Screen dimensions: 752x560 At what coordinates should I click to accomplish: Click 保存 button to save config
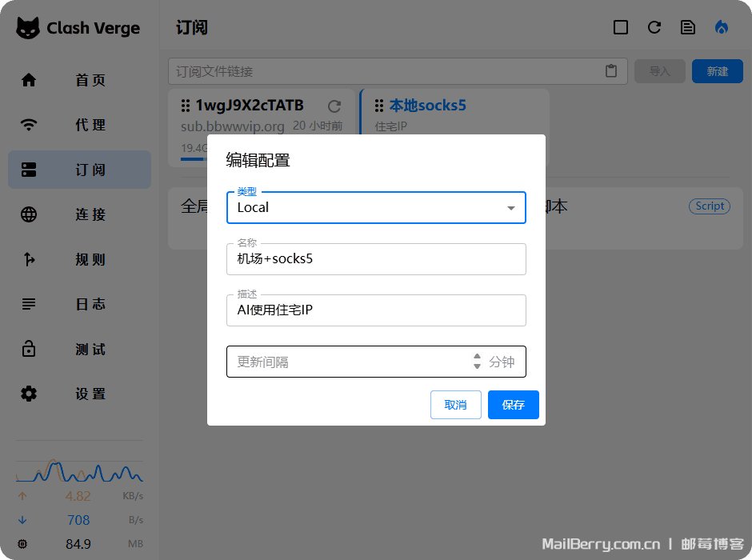point(513,405)
